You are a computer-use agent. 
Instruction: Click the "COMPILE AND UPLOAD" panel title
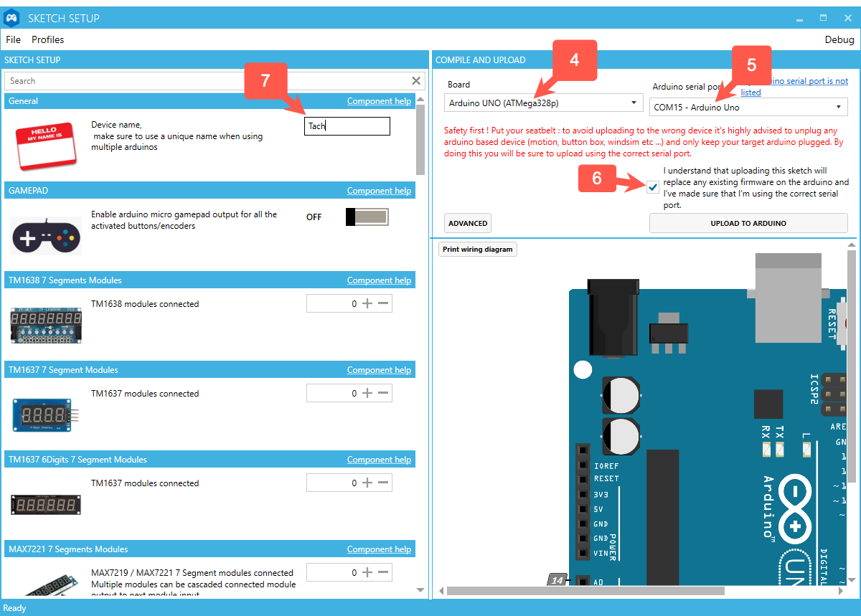coord(481,60)
